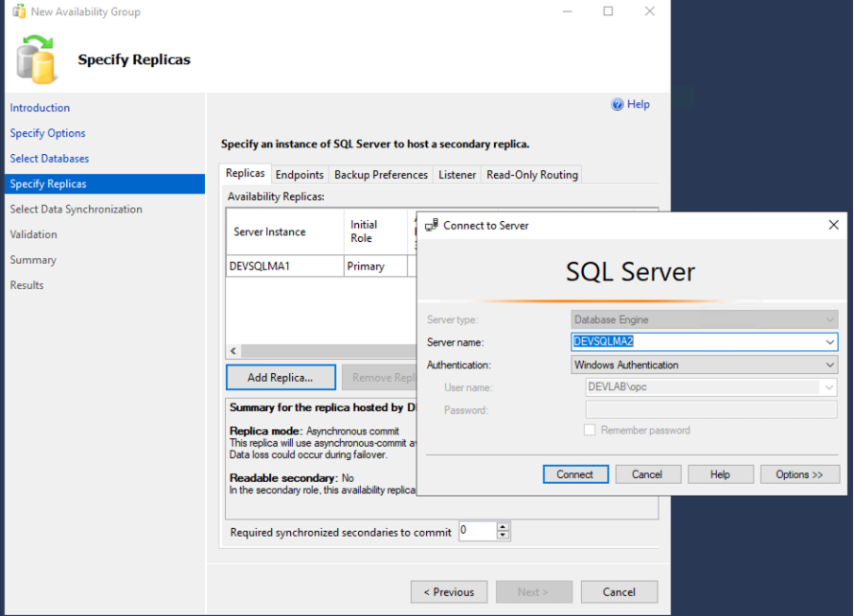
Task: Switch to the Endpoints tab
Action: (x=299, y=174)
